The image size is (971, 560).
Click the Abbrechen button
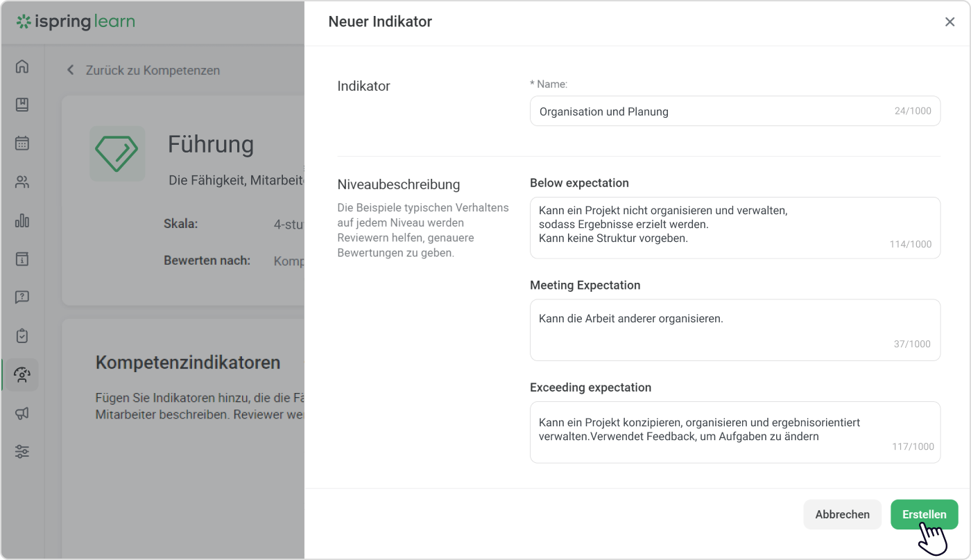[842, 514]
